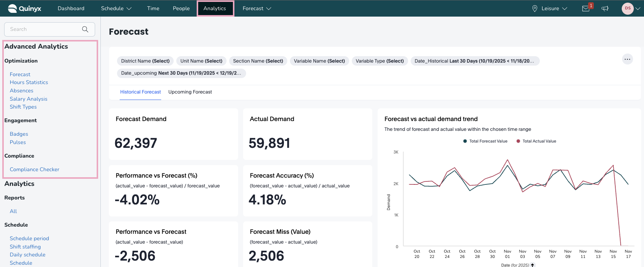
Task: Open the mail inbox icon
Action: coord(585,9)
